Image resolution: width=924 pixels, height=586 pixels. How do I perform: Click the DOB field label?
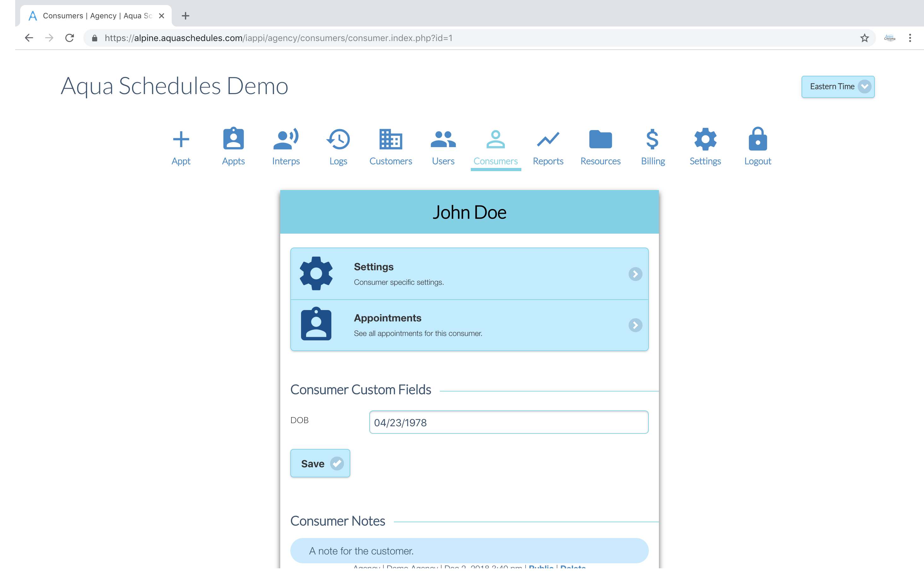299,420
